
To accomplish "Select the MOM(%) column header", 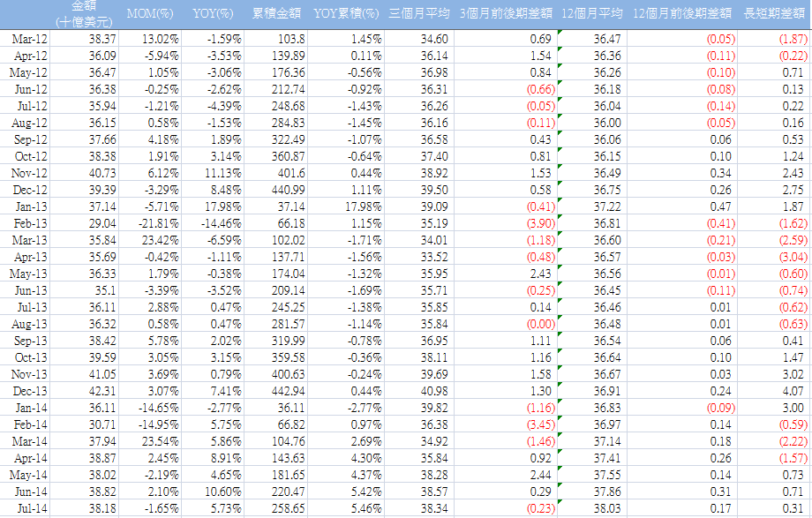I will [x=150, y=13].
